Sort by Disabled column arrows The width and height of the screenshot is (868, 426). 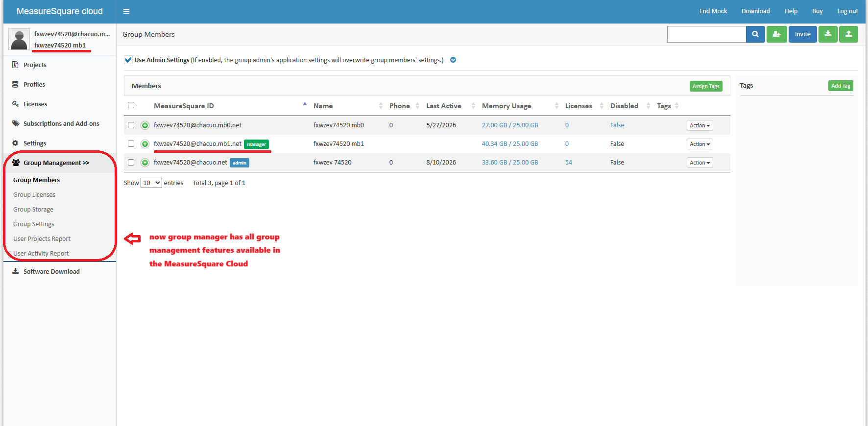[648, 106]
